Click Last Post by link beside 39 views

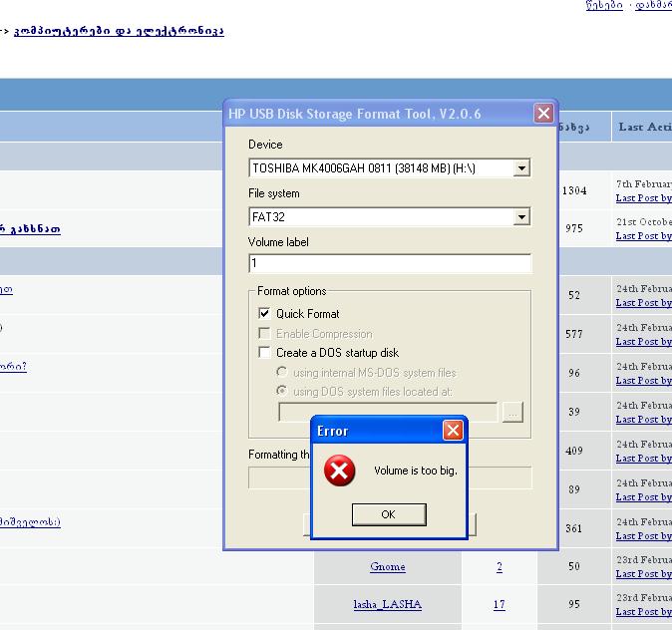point(644,419)
